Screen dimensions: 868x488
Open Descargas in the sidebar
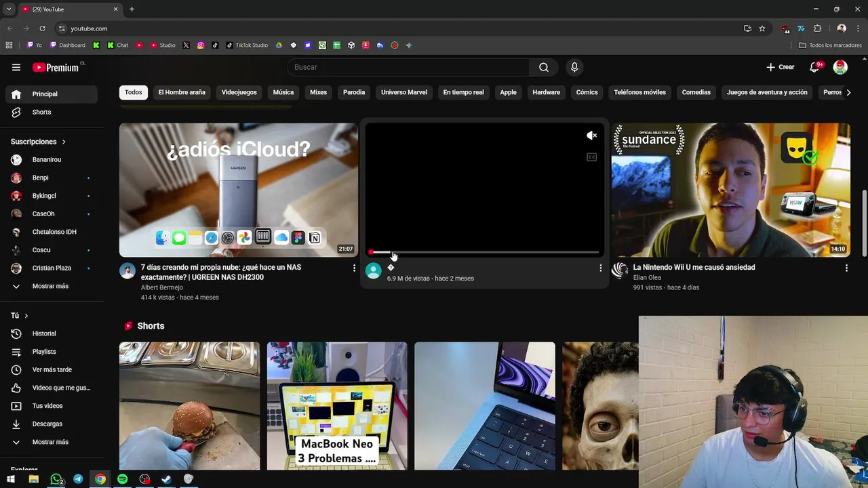[x=52, y=424]
